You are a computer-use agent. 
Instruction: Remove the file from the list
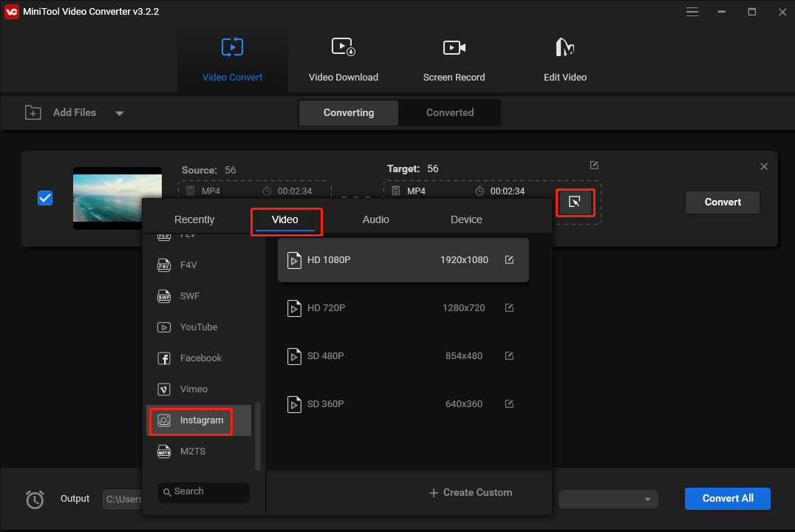click(763, 166)
